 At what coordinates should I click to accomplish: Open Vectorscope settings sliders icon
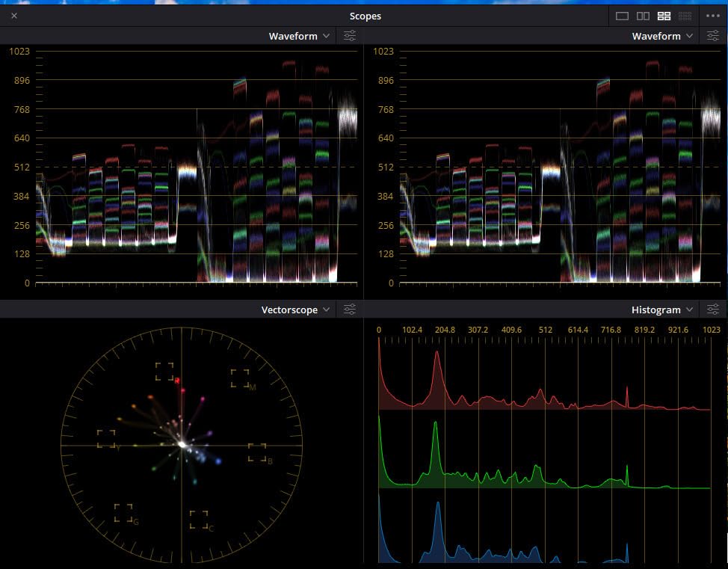(350, 310)
